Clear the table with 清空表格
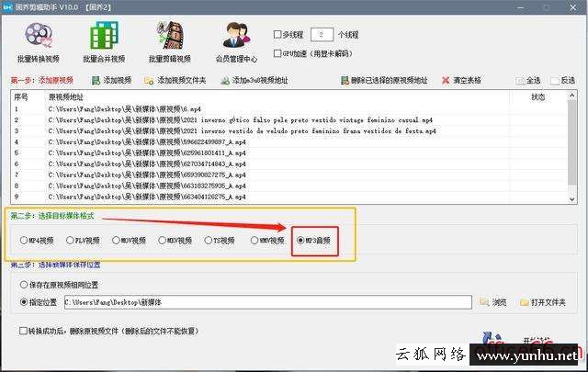 coord(461,80)
